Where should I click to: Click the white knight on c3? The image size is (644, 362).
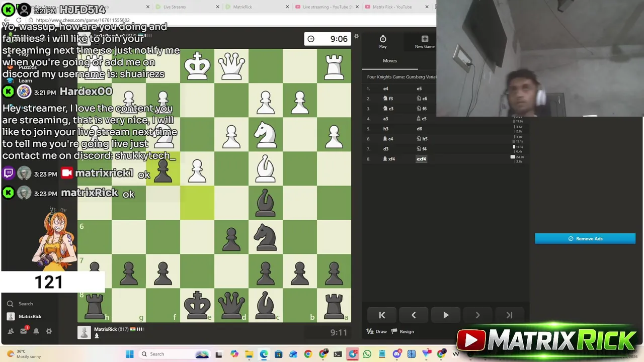(x=266, y=134)
